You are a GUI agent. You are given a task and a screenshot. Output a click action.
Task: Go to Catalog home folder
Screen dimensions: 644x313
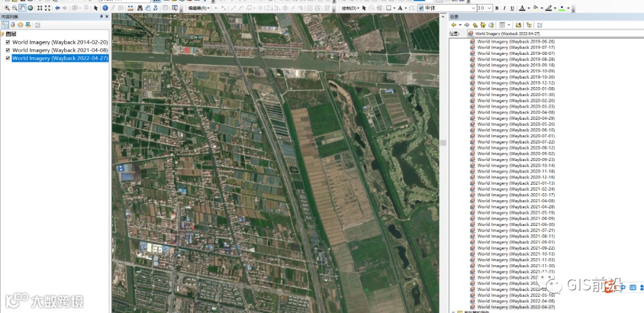[x=483, y=25]
